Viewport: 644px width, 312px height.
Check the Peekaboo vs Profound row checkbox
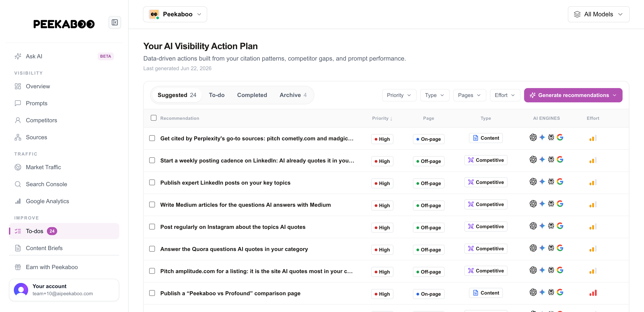tap(152, 293)
